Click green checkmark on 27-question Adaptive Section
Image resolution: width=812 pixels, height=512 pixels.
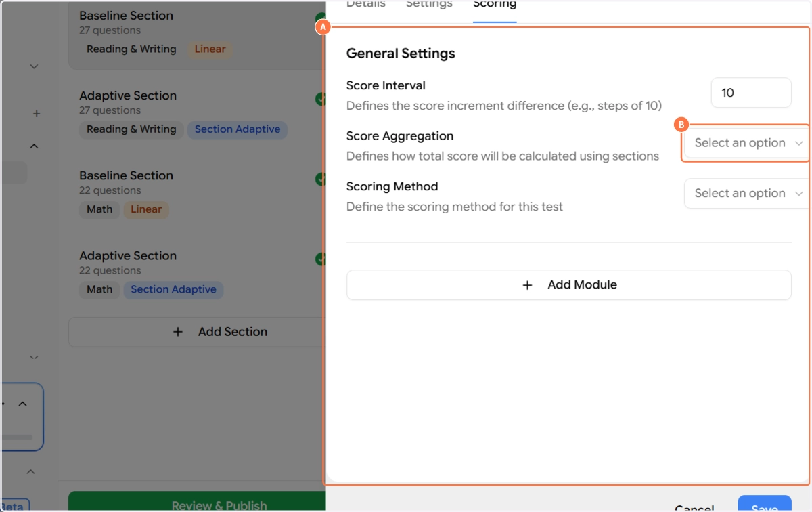pyautogui.click(x=320, y=99)
